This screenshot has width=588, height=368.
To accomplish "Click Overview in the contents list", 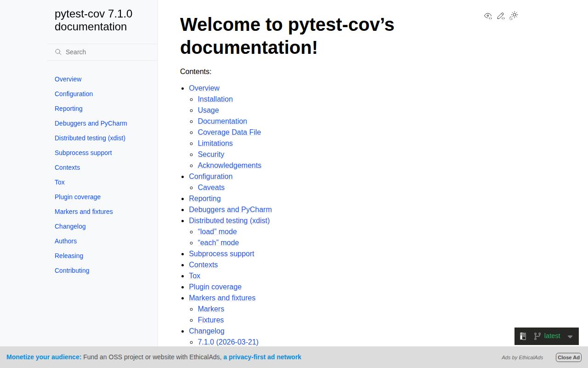I will [x=204, y=88].
